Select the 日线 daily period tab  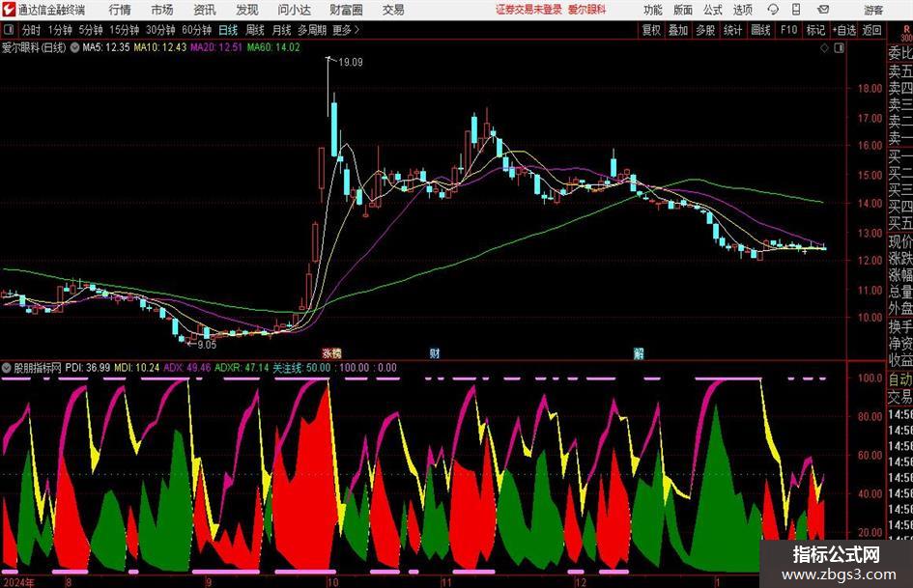[228, 30]
